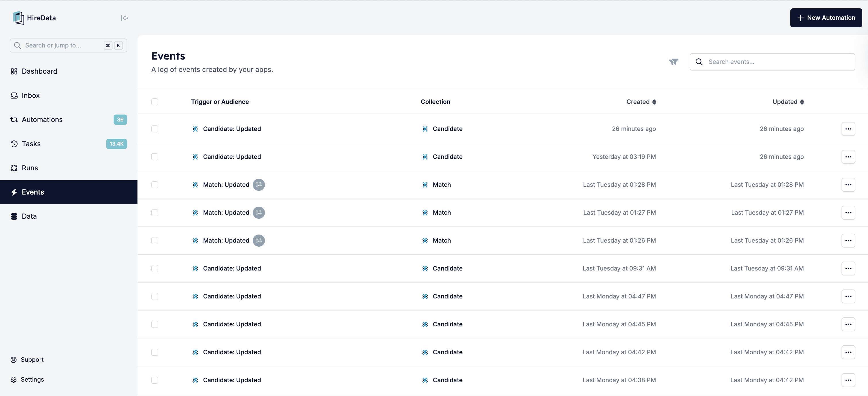Open the Support link text

click(32, 360)
